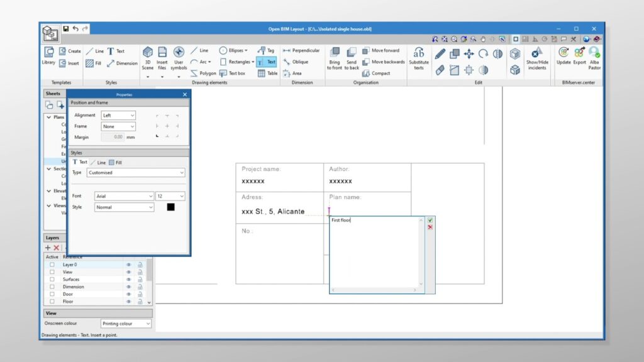Open the Font dropdown showing Arial

123,196
